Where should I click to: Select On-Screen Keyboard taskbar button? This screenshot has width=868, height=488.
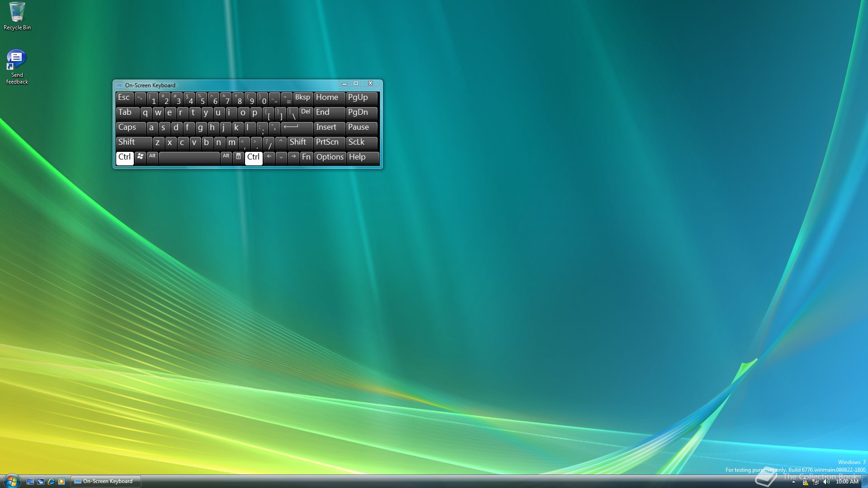[106, 481]
